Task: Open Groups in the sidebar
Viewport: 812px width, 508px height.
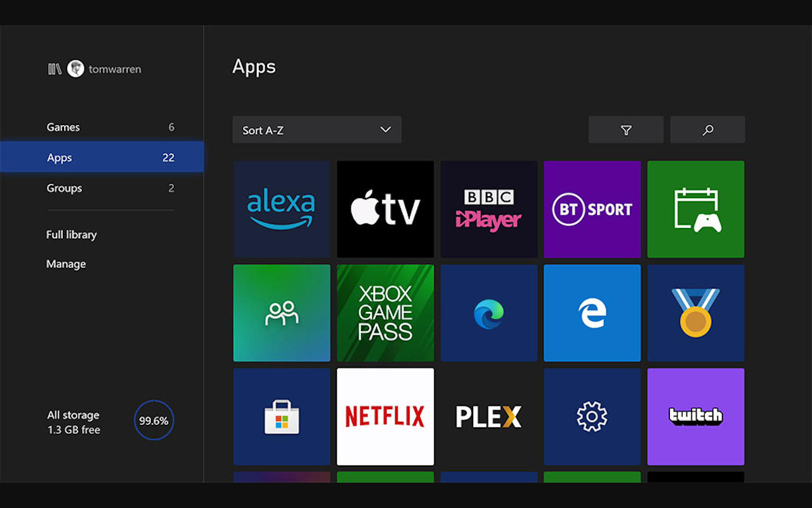Action: coord(101,188)
